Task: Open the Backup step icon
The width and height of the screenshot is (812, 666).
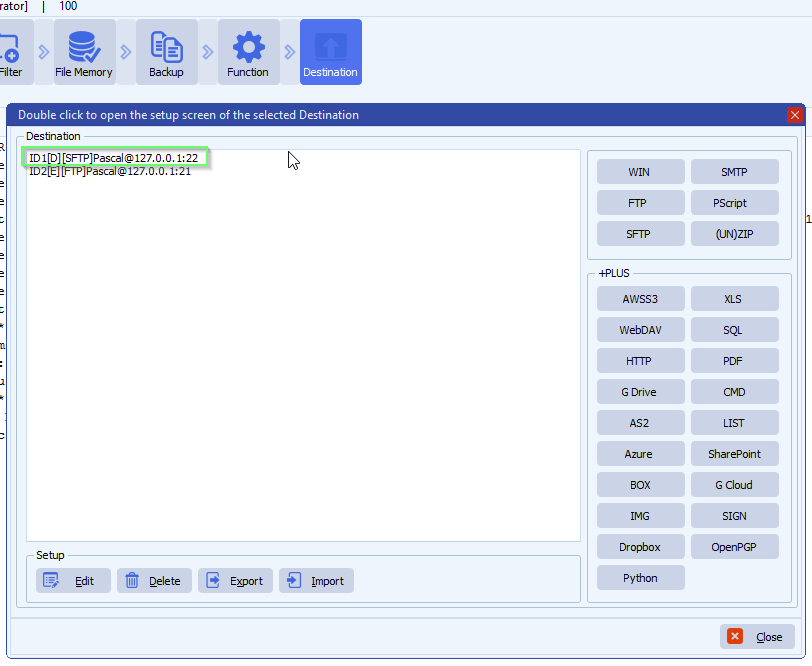Action: (x=166, y=52)
